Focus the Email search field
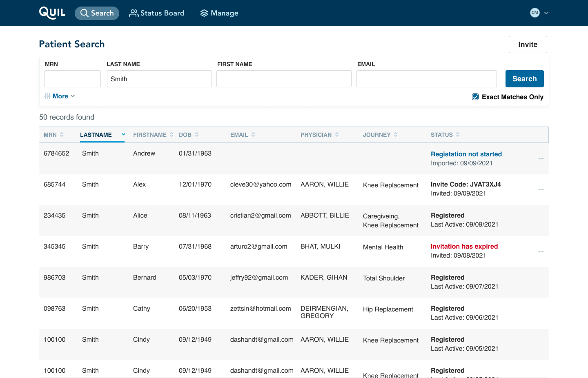588x378 pixels. (426, 79)
